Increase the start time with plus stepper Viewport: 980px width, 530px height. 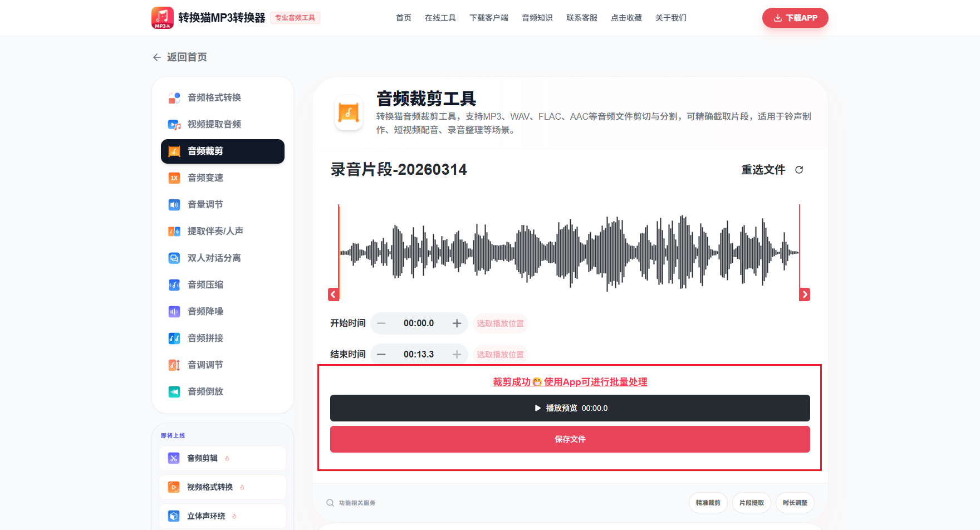(457, 323)
